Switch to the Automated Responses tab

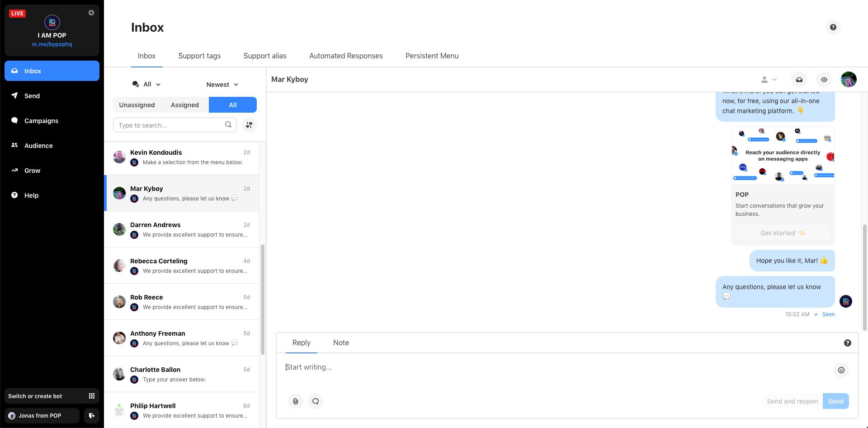[x=346, y=56]
